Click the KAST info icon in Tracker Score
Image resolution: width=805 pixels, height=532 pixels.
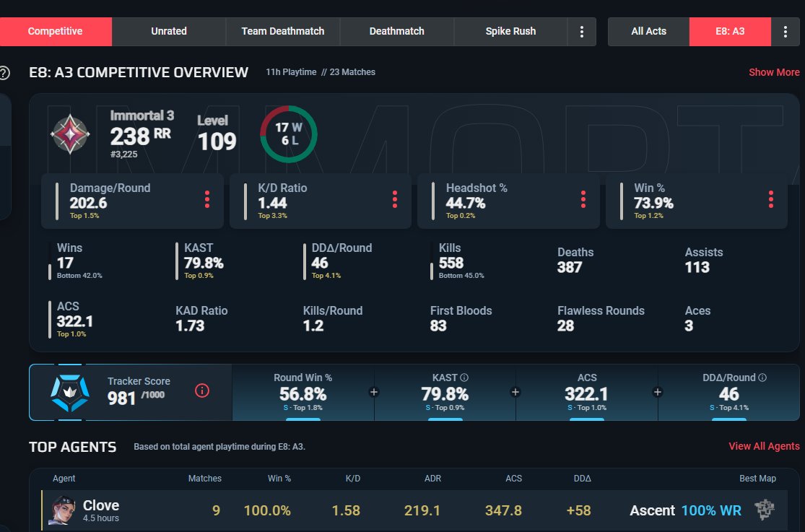pos(464,378)
